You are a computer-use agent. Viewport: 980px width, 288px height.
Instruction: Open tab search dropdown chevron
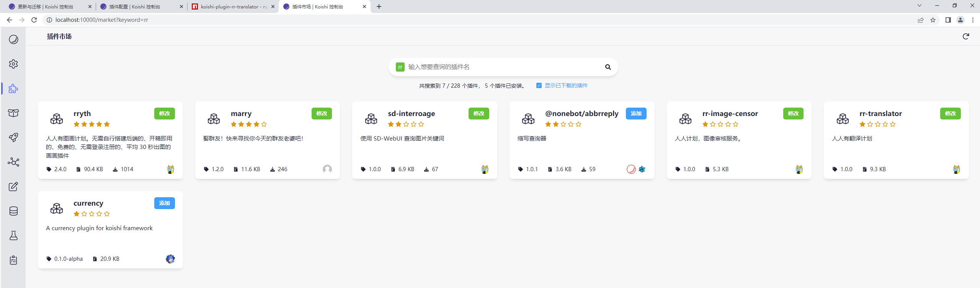tap(920, 5)
